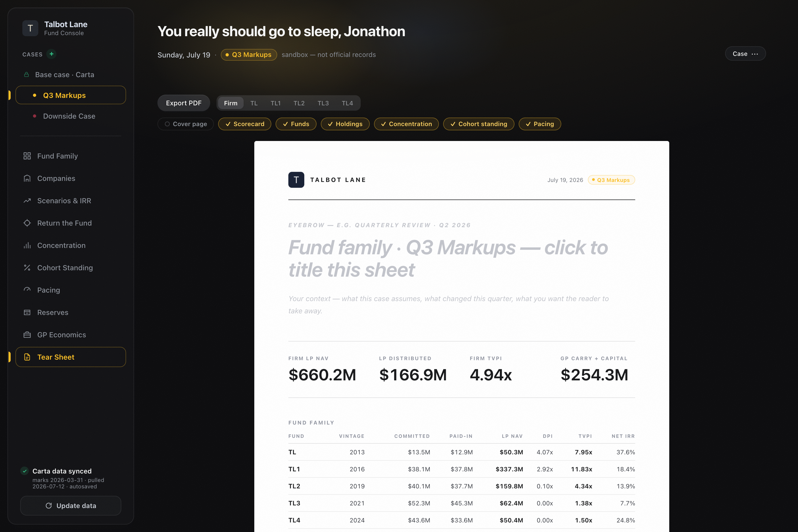
Task: Click Update data button
Action: point(70,506)
